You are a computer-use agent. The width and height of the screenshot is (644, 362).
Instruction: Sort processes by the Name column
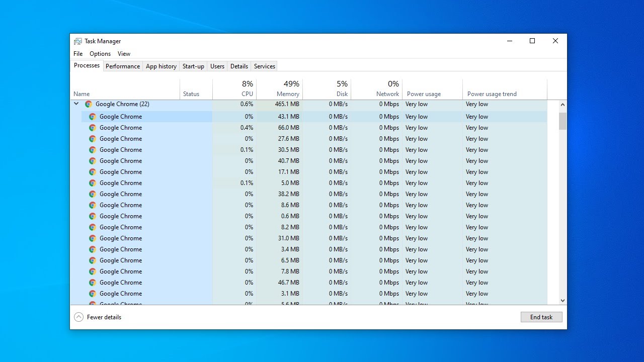point(125,89)
